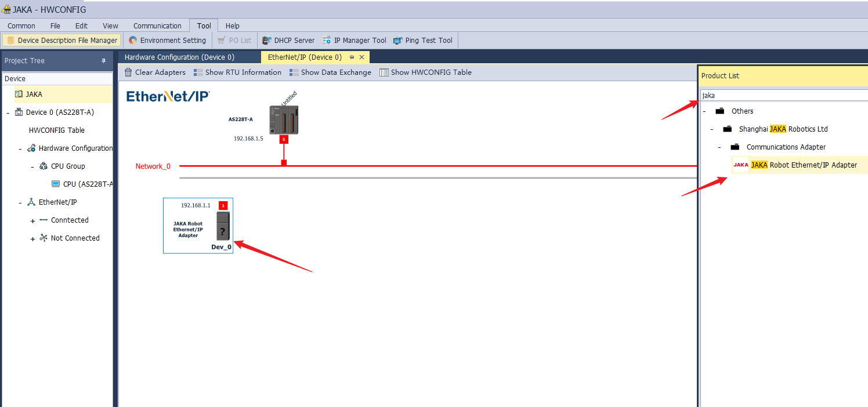868x407 pixels.
Task: Select the AS228T-A PLC device icon
Action: pos(284,120)
